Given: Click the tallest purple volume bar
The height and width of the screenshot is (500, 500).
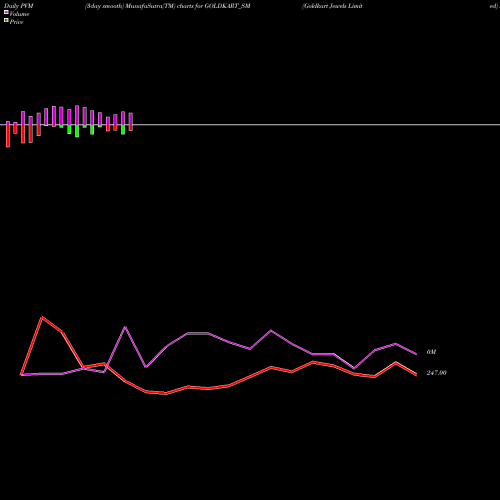Looking at the screenshot, I should (x=77, y=115).
